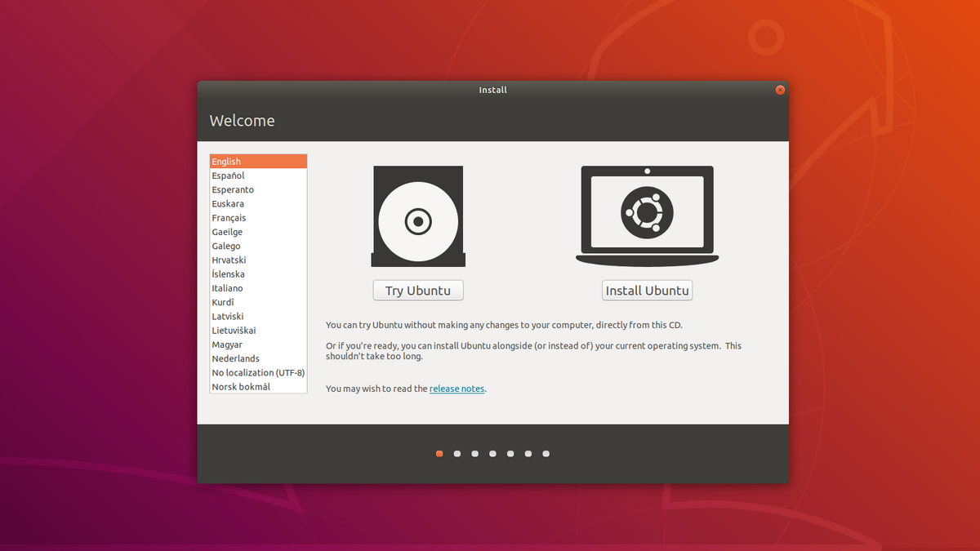Click the laptop with Ubuntu logo icon
980x551 pixels.
[647, 216]
